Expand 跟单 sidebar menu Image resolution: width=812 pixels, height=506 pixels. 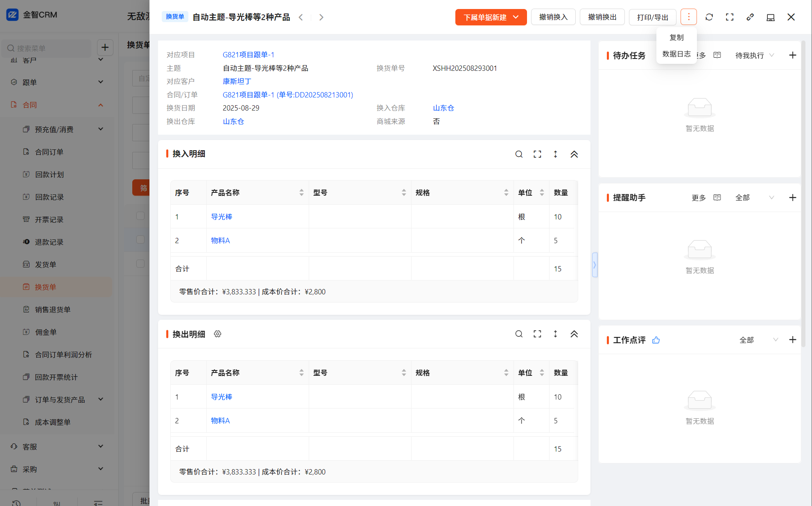click(x=57, y=82)
